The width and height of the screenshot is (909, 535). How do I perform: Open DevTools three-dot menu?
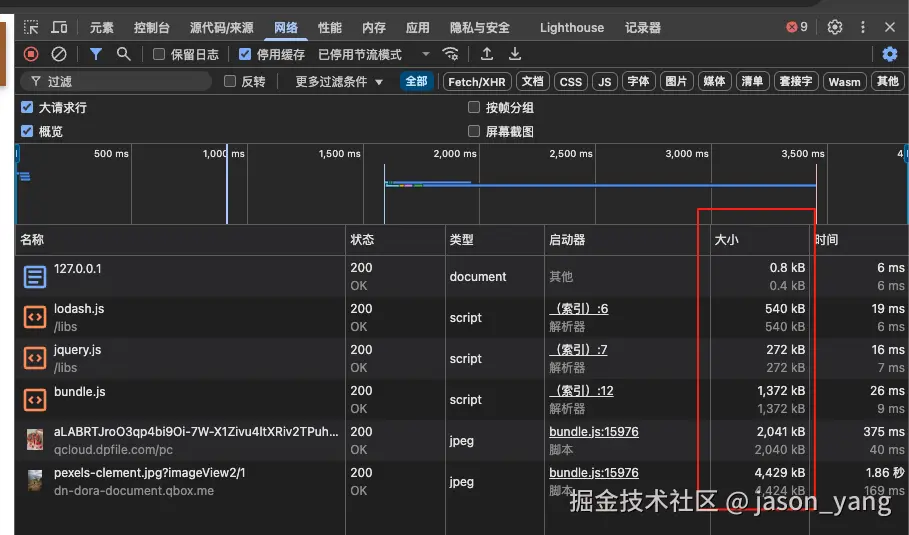pyautogui.click(x=863, y=27)
